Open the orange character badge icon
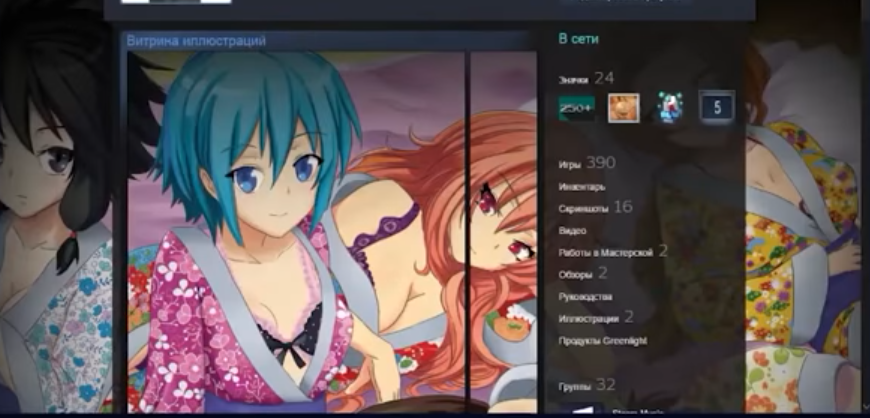Image resolution: width=870 pixels, height=418 pixels. (624, 108)
